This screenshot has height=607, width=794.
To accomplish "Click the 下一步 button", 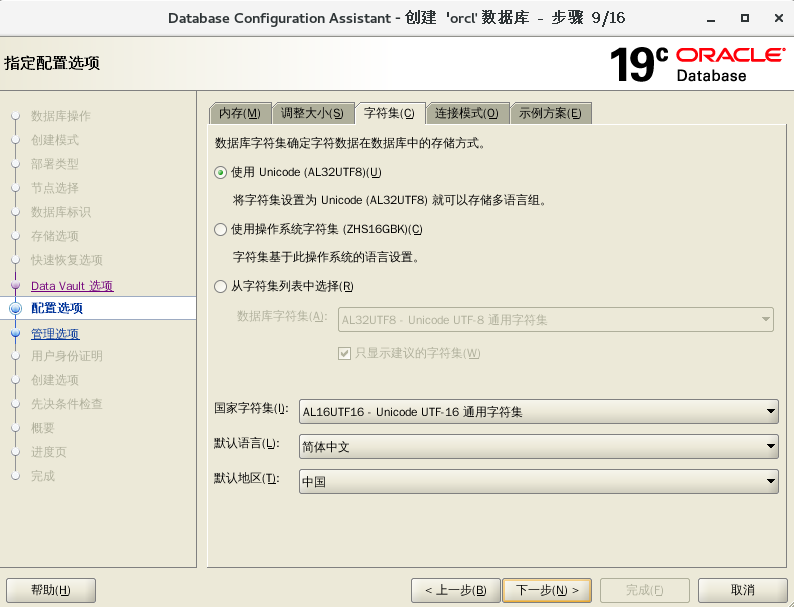I will 546,590.
